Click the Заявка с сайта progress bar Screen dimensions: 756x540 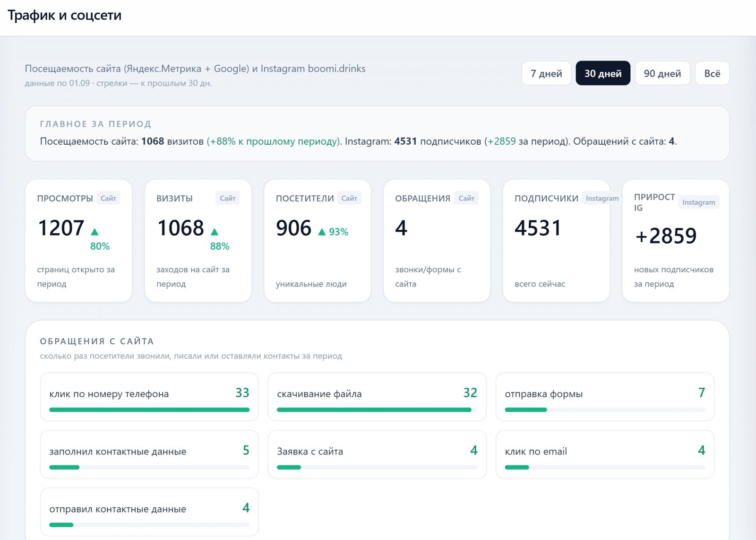pos(377,468)
